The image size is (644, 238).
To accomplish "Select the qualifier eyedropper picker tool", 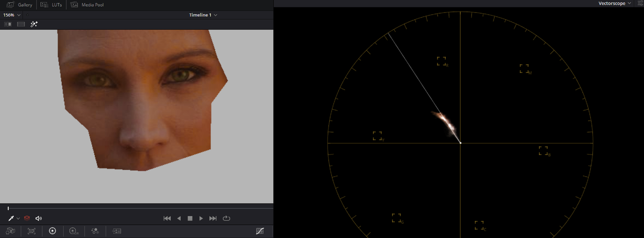I will tap(11, 218).
